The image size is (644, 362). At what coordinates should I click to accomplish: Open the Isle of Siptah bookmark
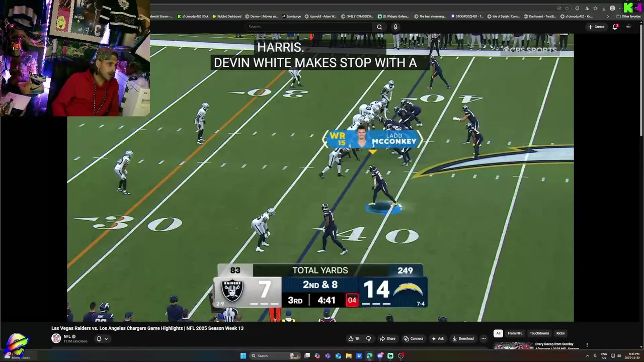click(x=503, y=16)
